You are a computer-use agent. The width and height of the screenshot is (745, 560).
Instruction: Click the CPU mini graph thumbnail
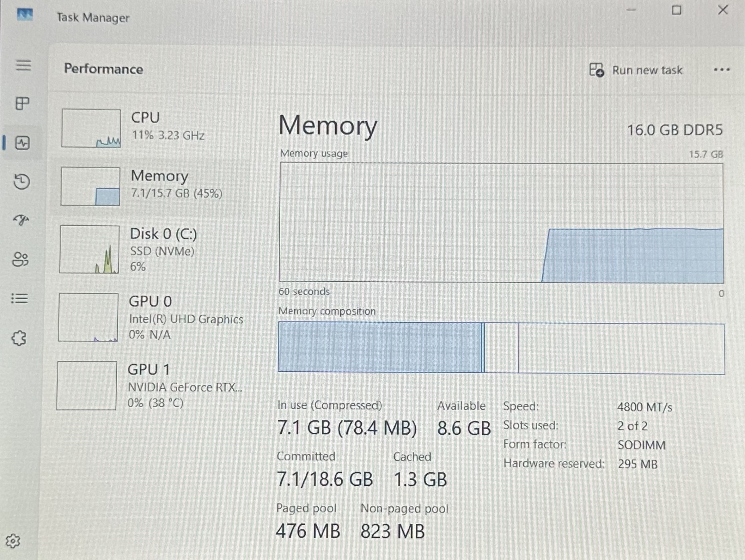91,128
